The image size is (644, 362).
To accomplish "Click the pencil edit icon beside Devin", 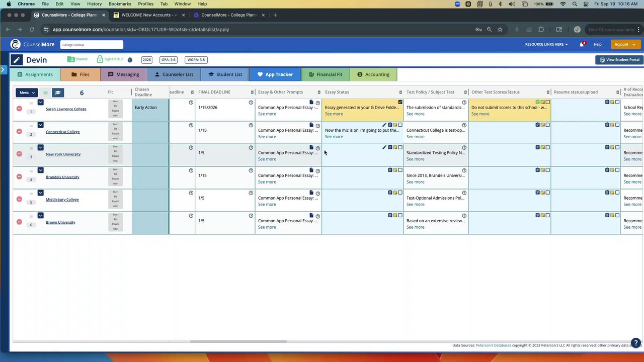I will point(17,60).
